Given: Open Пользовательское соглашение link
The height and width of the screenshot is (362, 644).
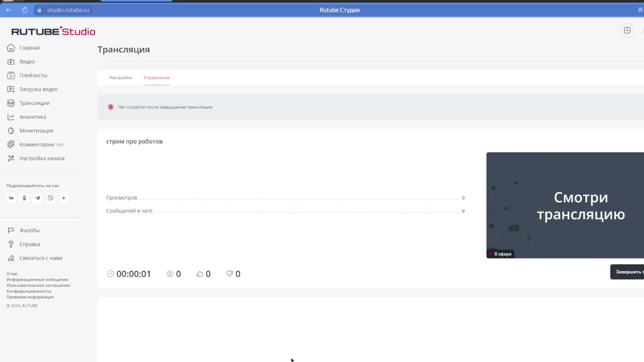Looking at the screenshot, I should pyautogui.click(x=38, y=285).
